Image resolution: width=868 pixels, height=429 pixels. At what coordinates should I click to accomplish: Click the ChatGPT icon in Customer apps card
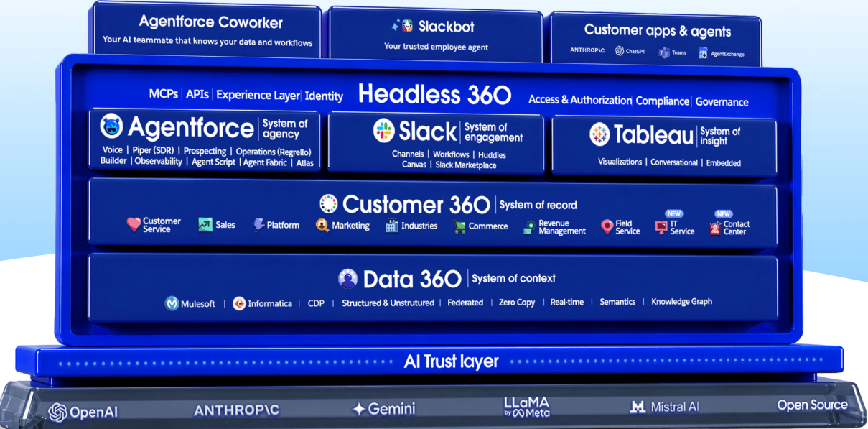point(620,51)
